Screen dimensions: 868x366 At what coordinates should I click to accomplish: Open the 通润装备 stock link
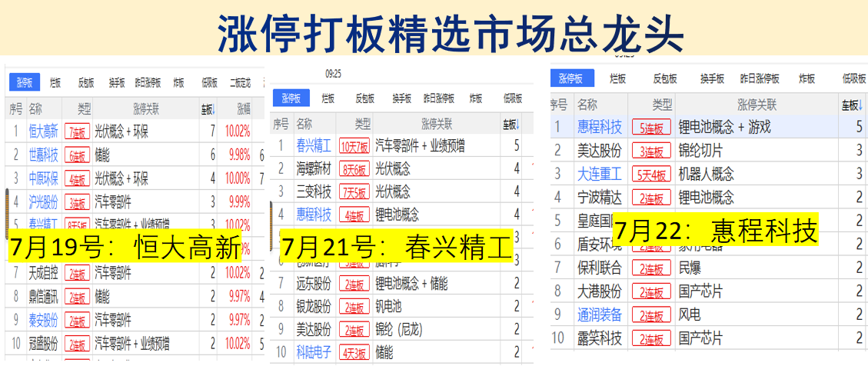pos(600,314)
